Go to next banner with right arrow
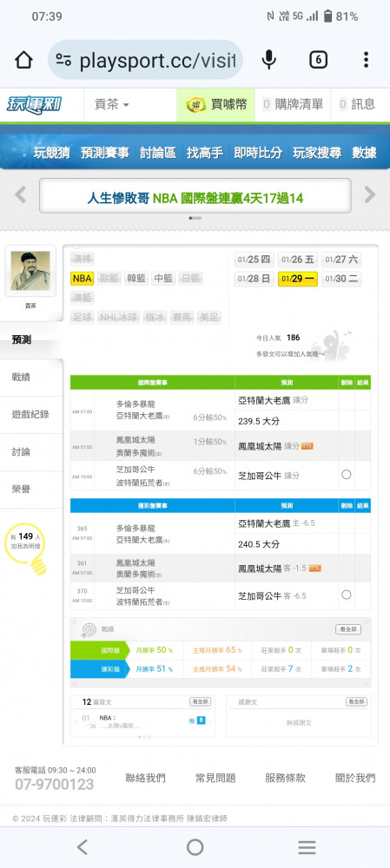This screenshot has width=390, height=868. [369, 194]
